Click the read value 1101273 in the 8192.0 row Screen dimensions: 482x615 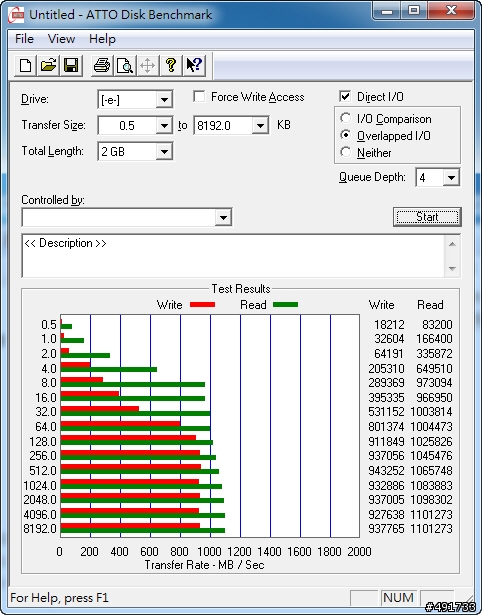[431, 529]
